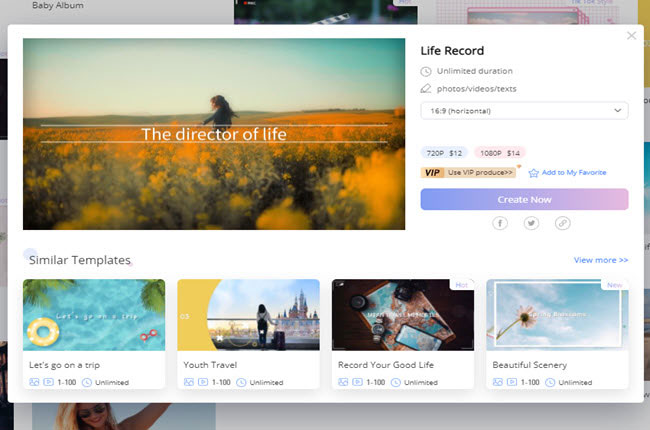Click the Similar Templates heading
650x430 pixels.
(x=80, y=260)
